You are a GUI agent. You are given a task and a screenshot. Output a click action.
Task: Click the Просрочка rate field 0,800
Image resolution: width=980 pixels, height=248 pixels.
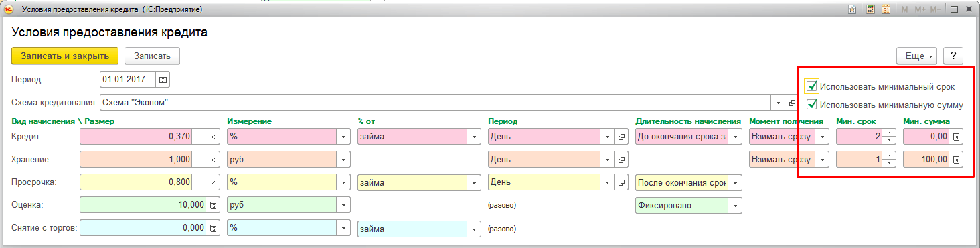tap(136, 182)
